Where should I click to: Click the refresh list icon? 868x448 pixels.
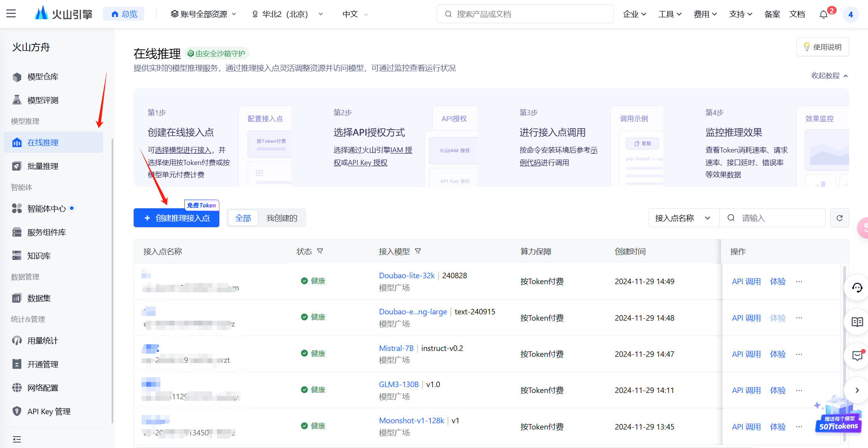click(x=839, y=218)
